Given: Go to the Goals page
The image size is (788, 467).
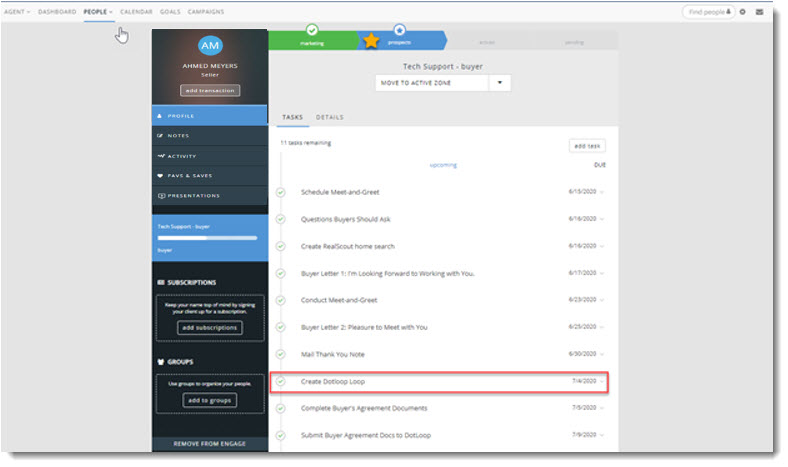Looking at the screenshot, I should click(x=170, y=12).
